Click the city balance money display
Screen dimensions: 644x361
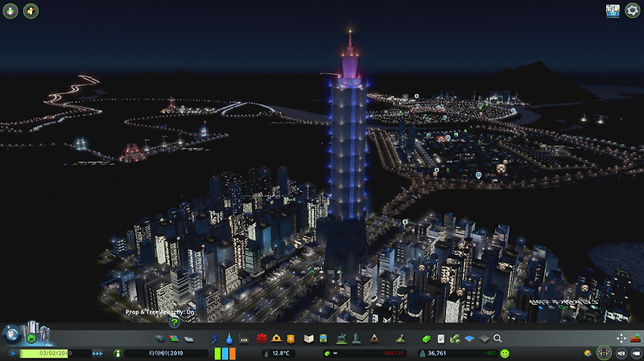(365, 353)
